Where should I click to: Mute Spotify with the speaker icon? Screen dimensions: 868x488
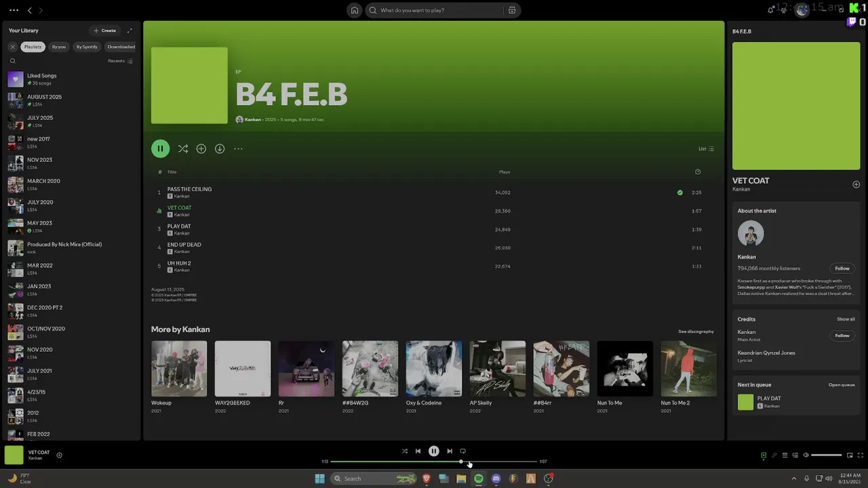pos(806,455)
